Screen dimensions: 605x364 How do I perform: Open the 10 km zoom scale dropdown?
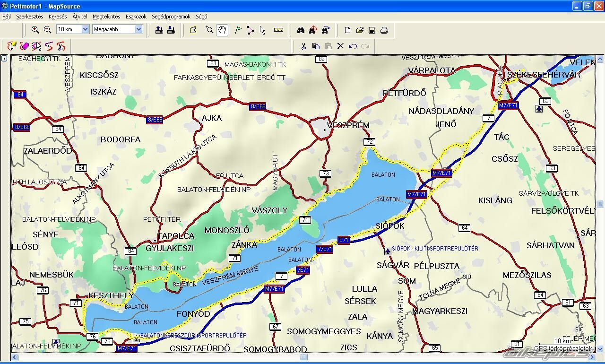[85, 29]
